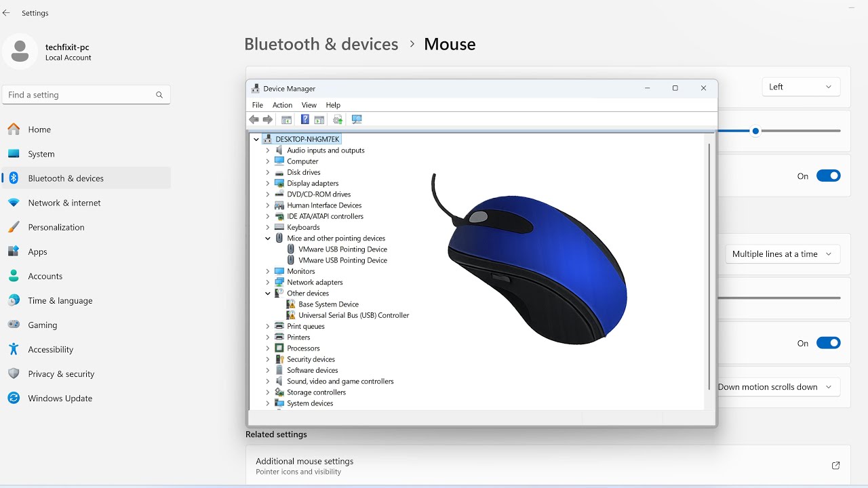Image resolution: width=868 pixels, height=488 pixels.
Task: Click the mouse pointer speed slider thumb
Action: point(755,131)
